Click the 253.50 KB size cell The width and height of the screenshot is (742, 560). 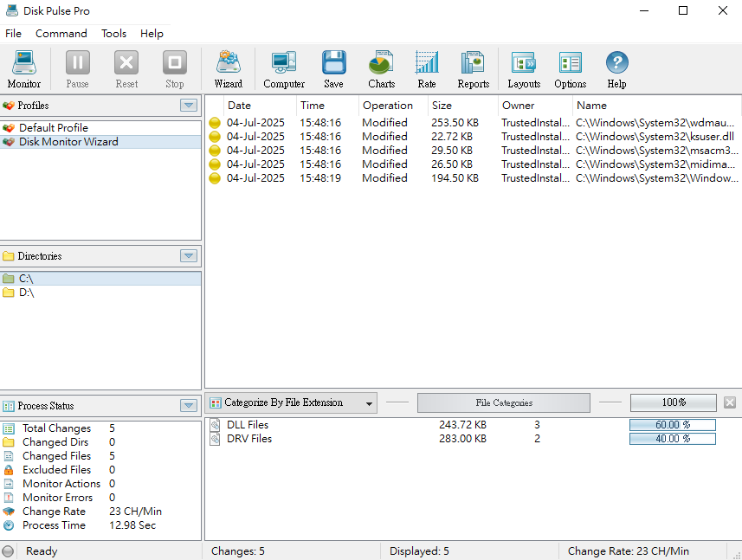coord(455,123)
